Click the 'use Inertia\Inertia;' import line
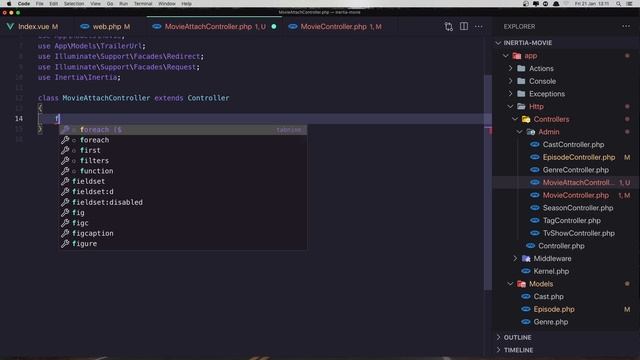This screenshot has height=360, width=640. (79, 77)
